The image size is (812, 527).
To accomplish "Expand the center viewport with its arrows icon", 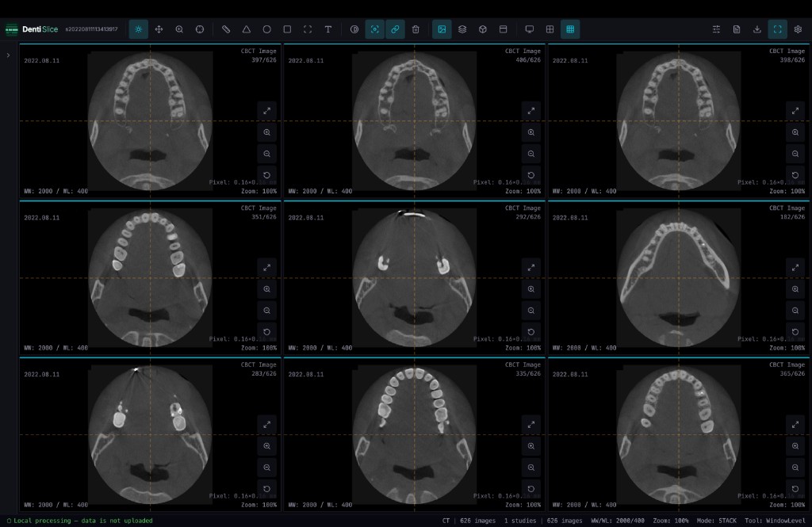I will (531, 266).
